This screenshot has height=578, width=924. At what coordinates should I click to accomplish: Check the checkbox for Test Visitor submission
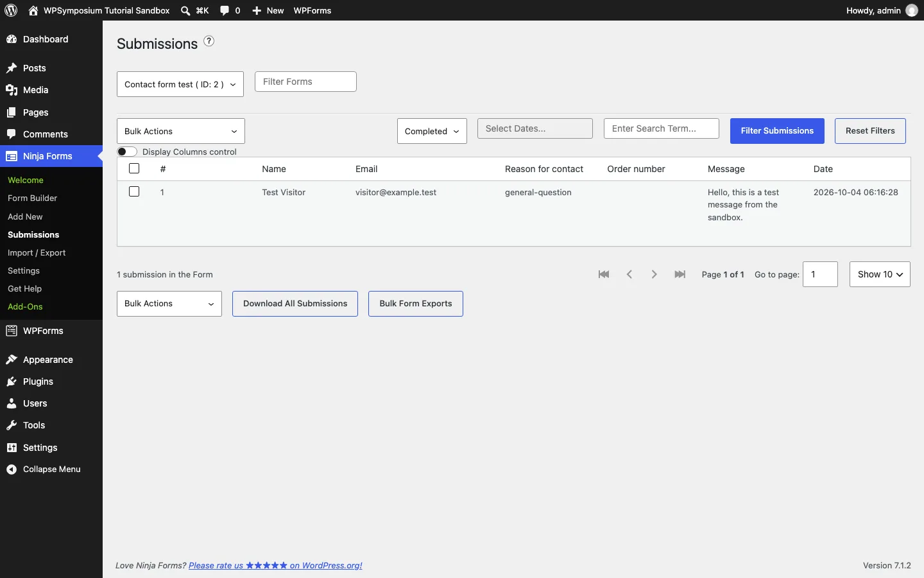pos(134,191)
